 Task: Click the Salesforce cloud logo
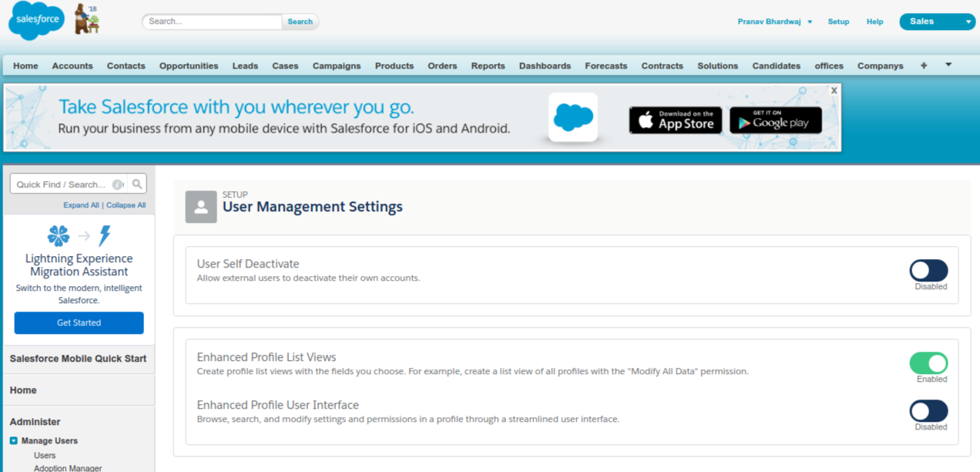(36, 21)
